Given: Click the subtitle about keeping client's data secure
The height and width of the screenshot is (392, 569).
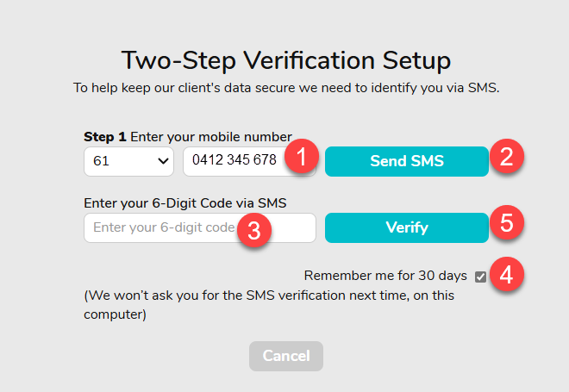Looking at the screenshot, I should [286, 88].
